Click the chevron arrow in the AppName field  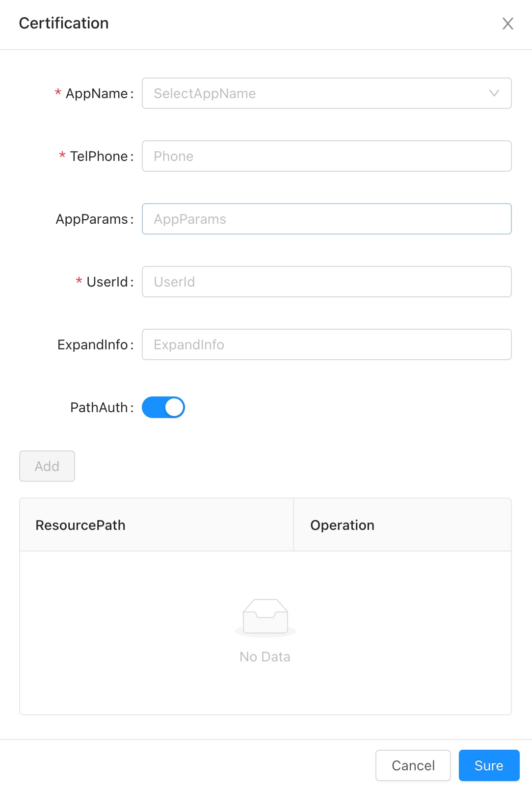pos(494,93)
